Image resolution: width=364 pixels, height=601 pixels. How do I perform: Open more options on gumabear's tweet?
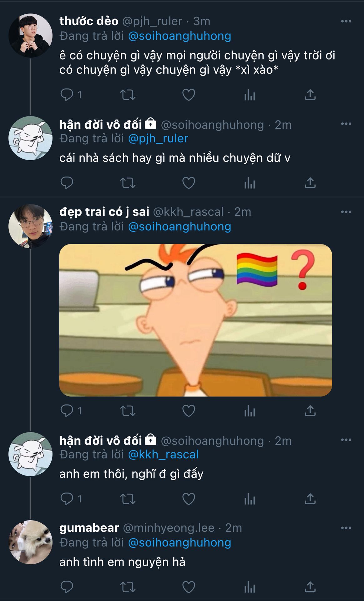[346, 528]
